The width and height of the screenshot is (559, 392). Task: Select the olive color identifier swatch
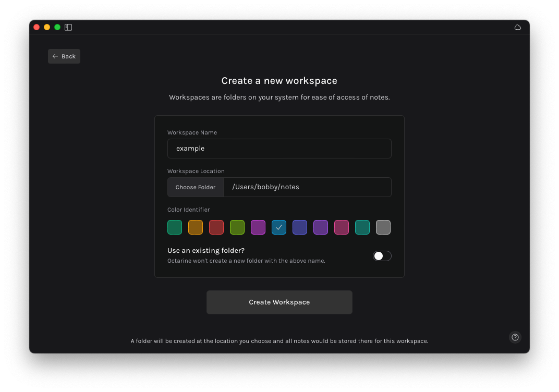pos(237,227)
